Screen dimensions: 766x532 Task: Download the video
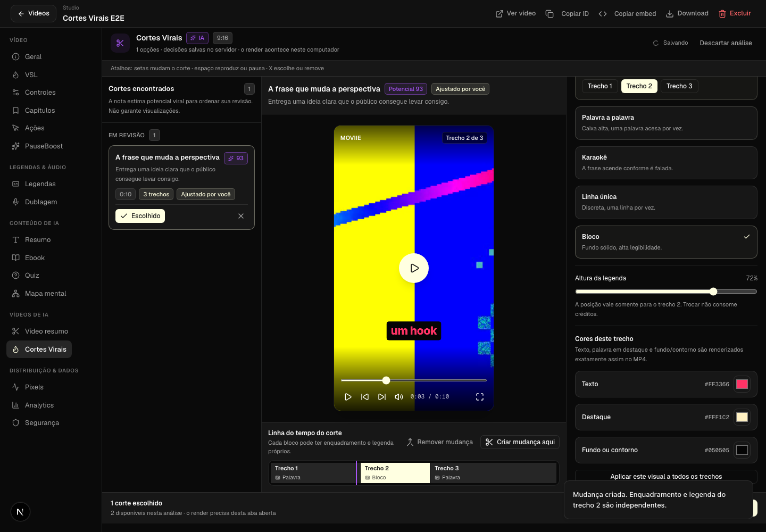pos(687,13)
